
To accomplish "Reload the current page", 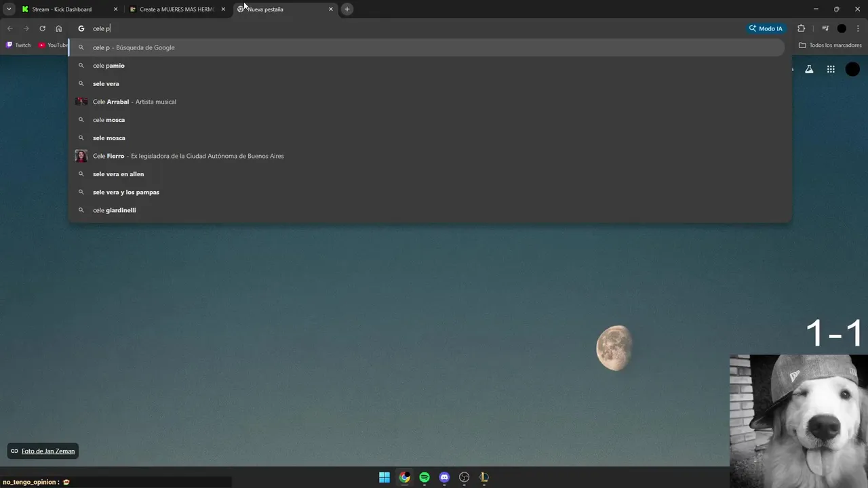I will click(x=42, y=28).
